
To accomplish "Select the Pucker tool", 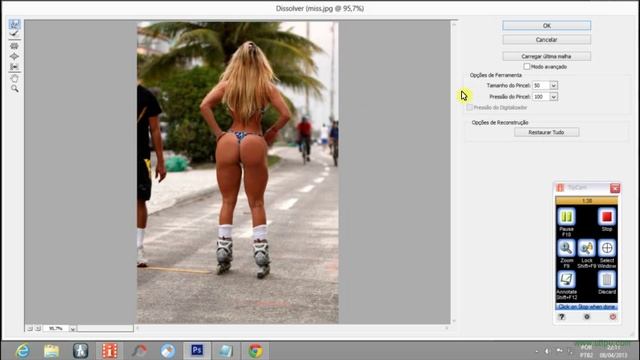I will coord(14,46).
